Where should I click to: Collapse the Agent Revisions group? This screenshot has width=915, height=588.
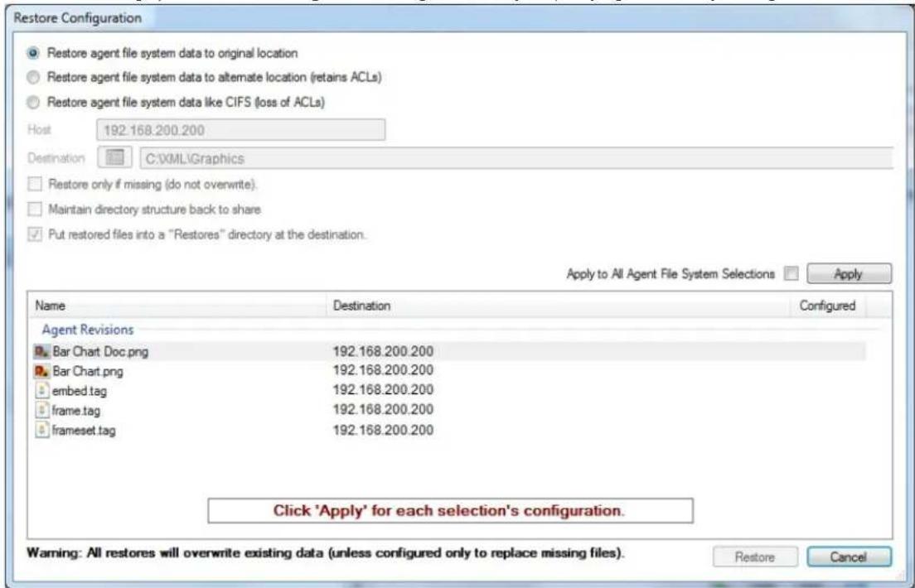pos(88,330)
